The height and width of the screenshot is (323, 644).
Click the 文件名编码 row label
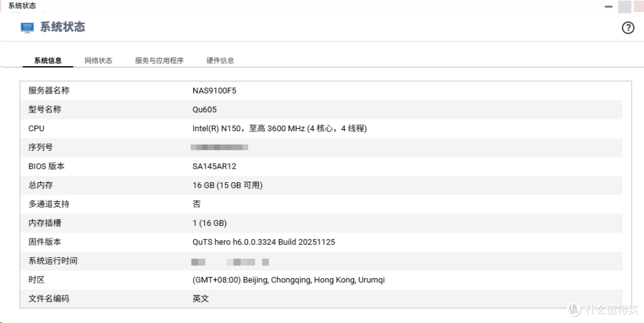click(x=49, y=299)
